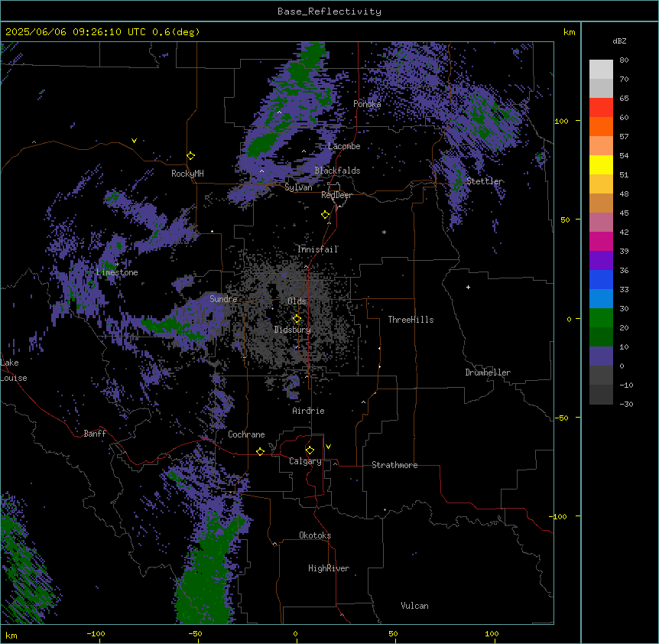Click the Banff label

coord(95,434)
